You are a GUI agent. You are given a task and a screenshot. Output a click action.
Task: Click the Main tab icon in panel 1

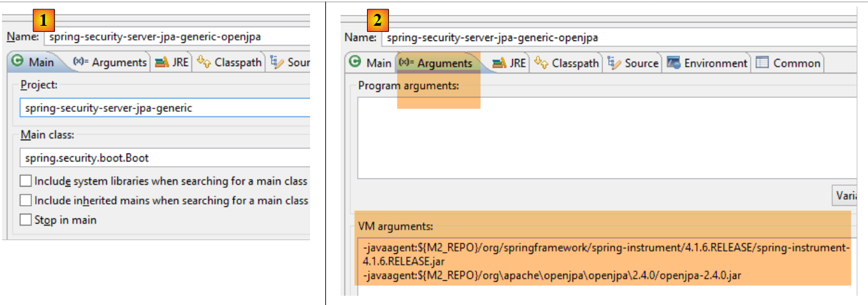[18, 62]
